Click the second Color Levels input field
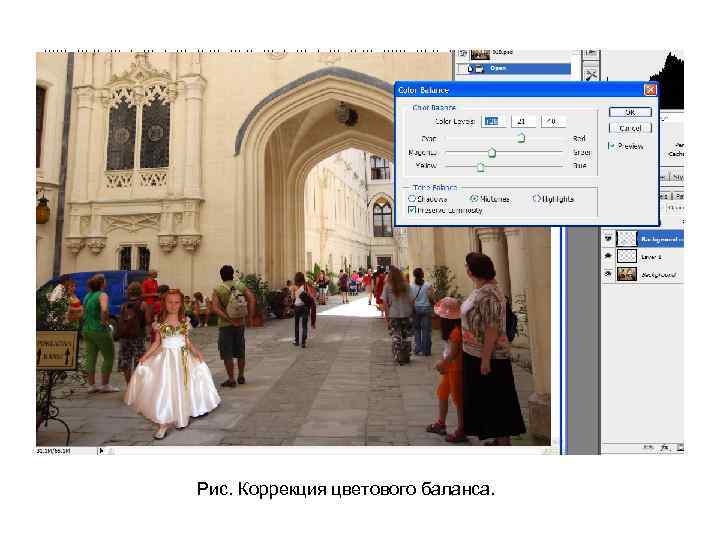720x540 pixels. pyautogui.click(x=523, y=122)
